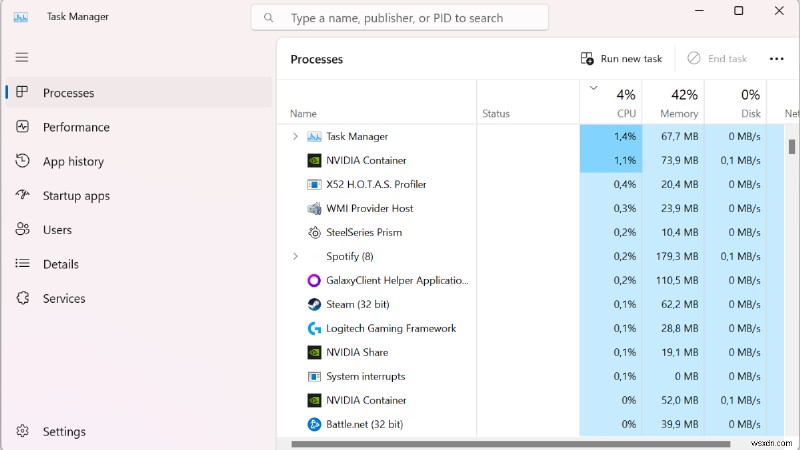Open Settings in the sidebar
The width and height of the screenshot is (800, 450).
click(x=139, y=431)
